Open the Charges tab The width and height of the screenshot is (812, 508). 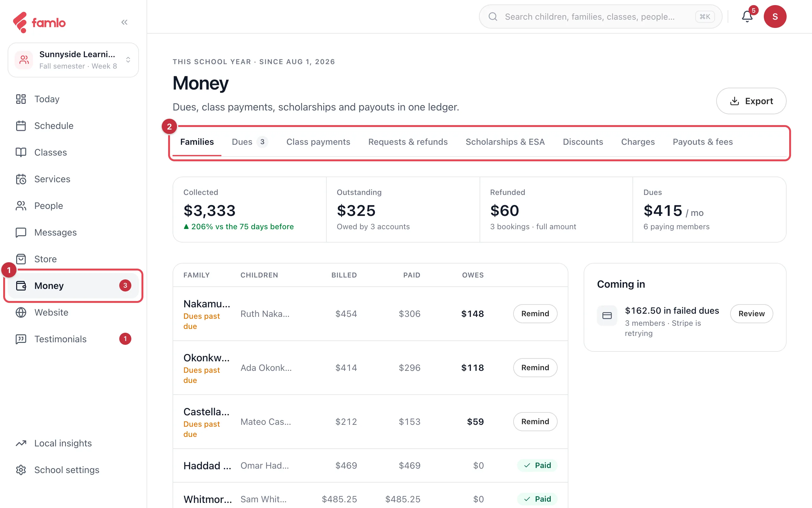(638, 142)
